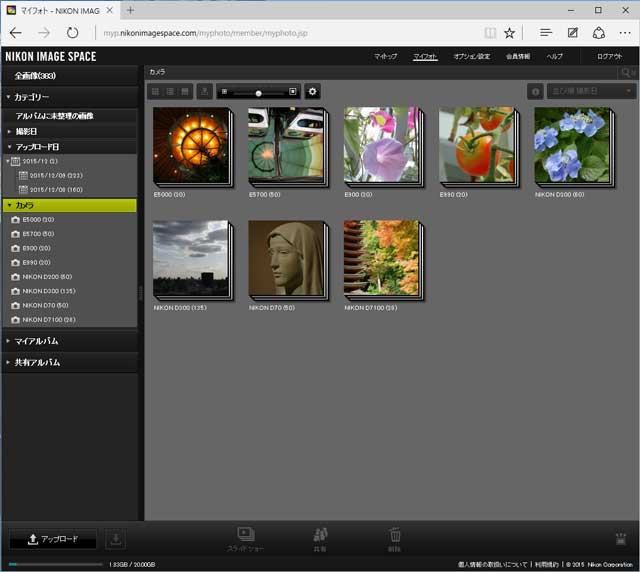Click the info panel icon
This screenshot has height=572, width=640.
[x=535, y=92]
